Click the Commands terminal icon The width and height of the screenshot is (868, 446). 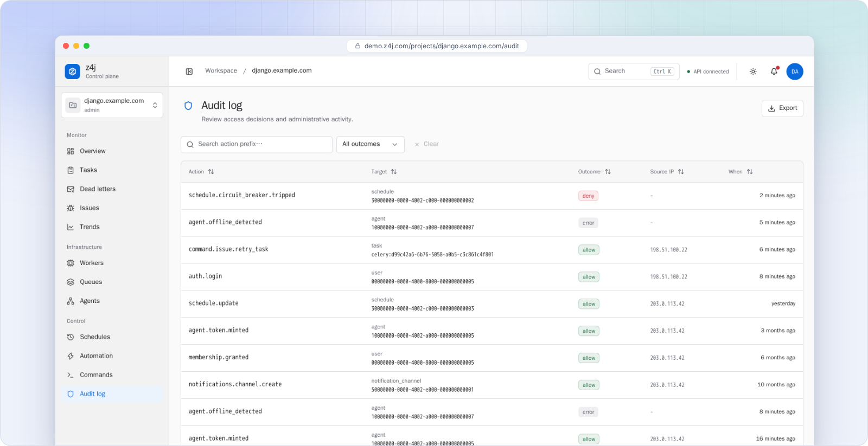coord(71,375)
